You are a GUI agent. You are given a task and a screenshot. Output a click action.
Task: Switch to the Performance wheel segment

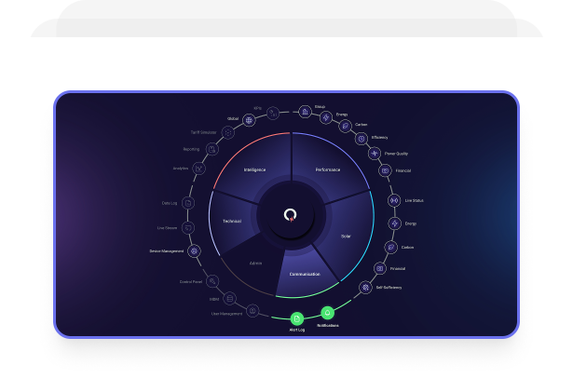328,170
